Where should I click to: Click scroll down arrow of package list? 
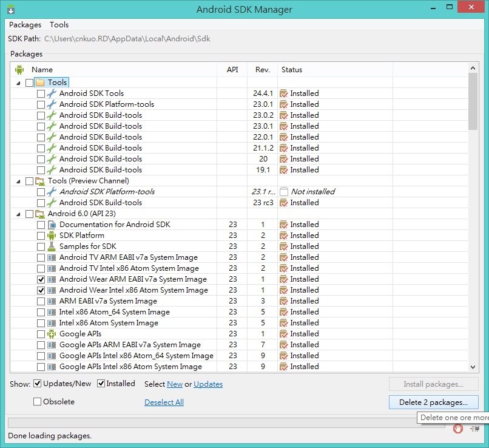[473, 367]
